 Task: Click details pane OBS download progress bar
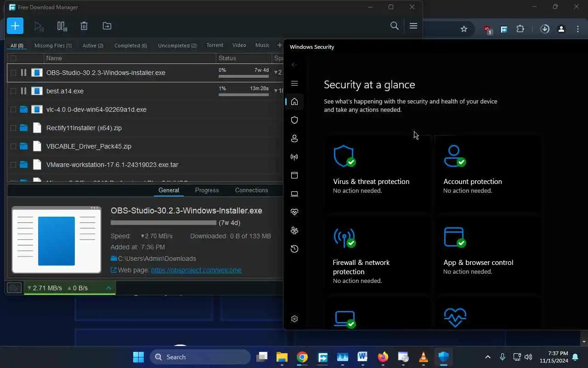pos(164,223)
